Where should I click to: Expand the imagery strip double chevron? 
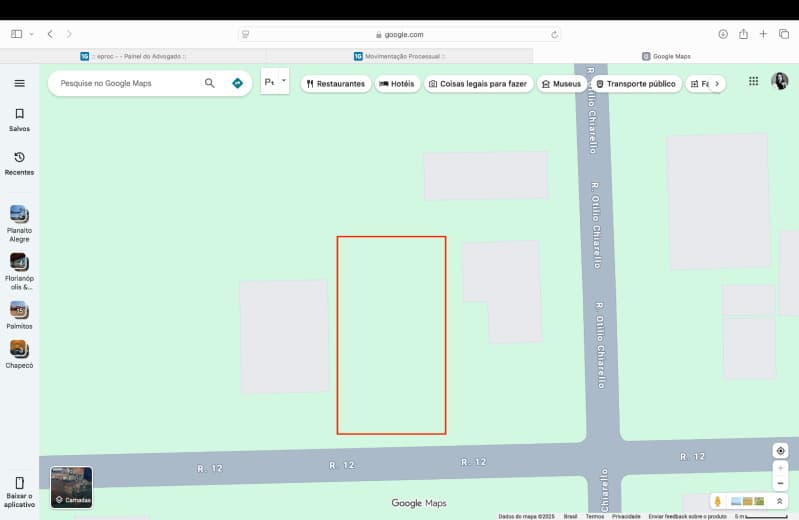779,502
